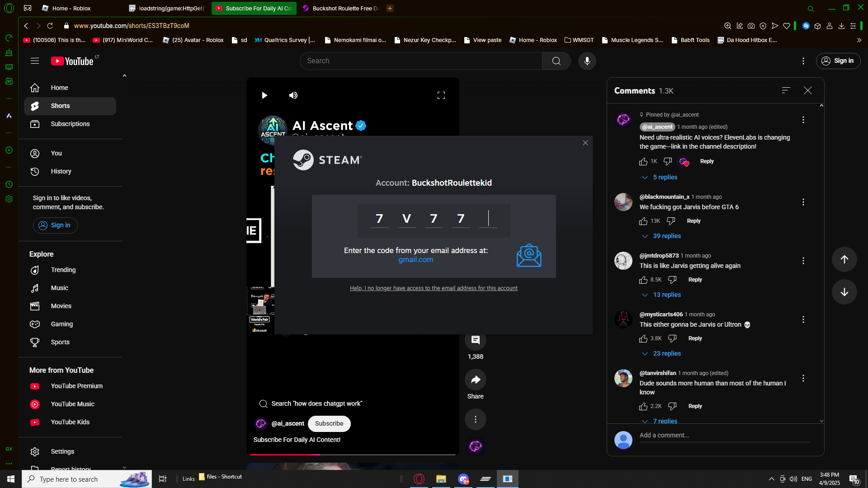
Task: Open the Shorts comments button showing 1,388
Action: point(476,340)
